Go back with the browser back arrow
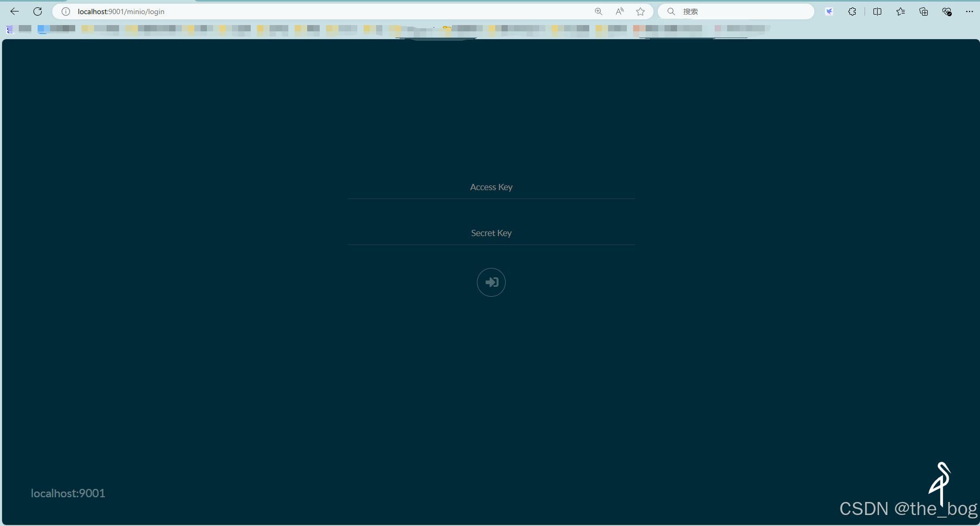The width and height of the screenshot is (980, 526). point(15,11)
